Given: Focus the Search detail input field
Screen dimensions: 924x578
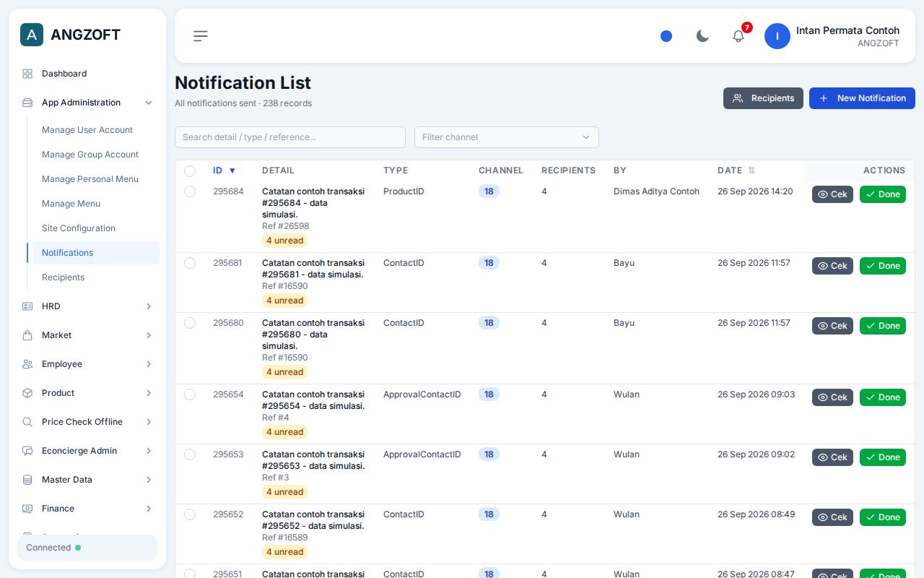Looking at the screenshot, I should click(x=290, y=137).
